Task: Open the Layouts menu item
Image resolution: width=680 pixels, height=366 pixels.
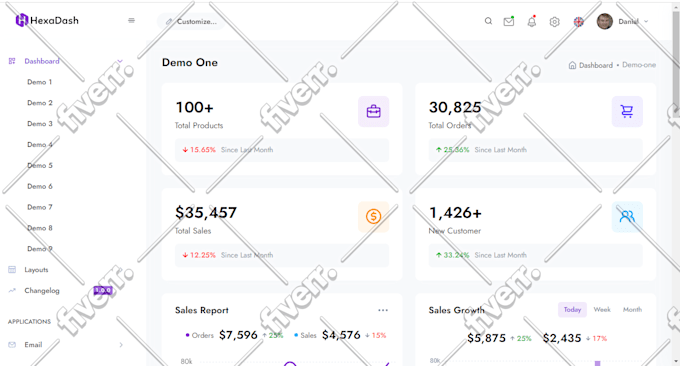Action: pos(36,270)
